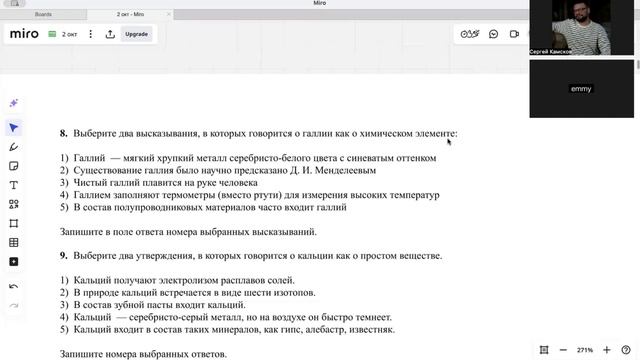Click the Miro logo

coord(24,34)
